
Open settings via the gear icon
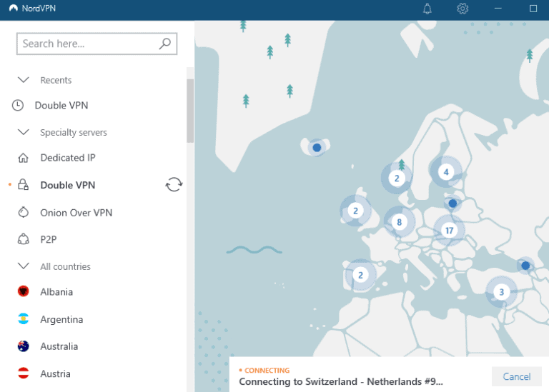(463, 9)
